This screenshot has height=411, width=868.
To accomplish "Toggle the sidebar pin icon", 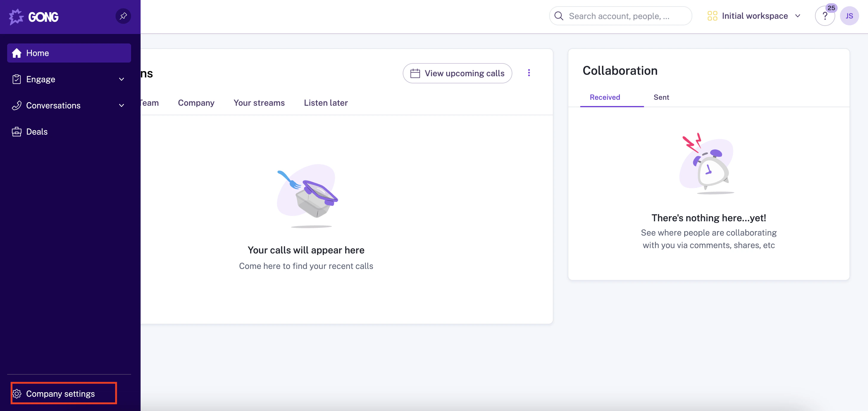I will pos(123,16).
